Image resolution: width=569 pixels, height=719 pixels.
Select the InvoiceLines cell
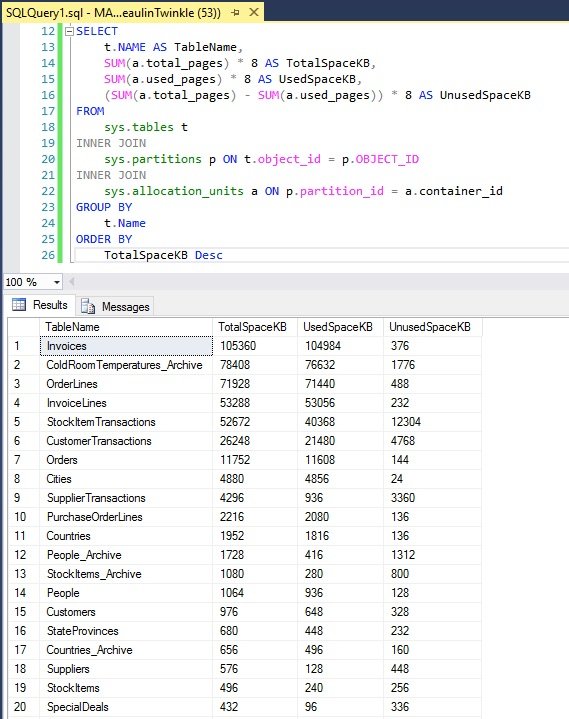(x=126, y=403)
